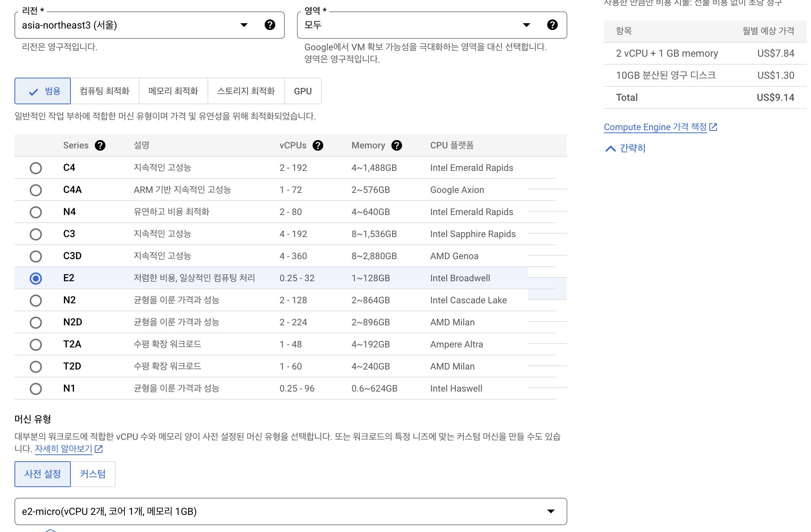Click the Memory column help icon
811x532 pixels.
(396, 145)
